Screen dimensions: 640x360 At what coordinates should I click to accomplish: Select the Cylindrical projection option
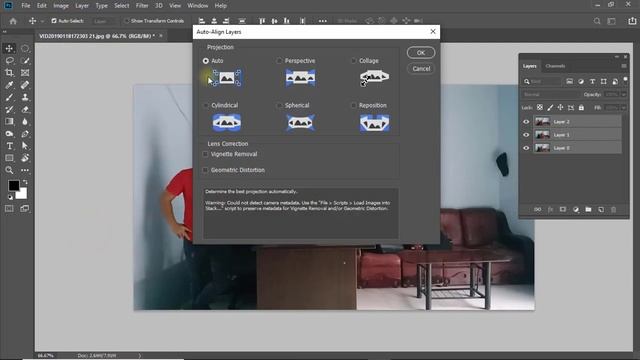click(206, 105)
